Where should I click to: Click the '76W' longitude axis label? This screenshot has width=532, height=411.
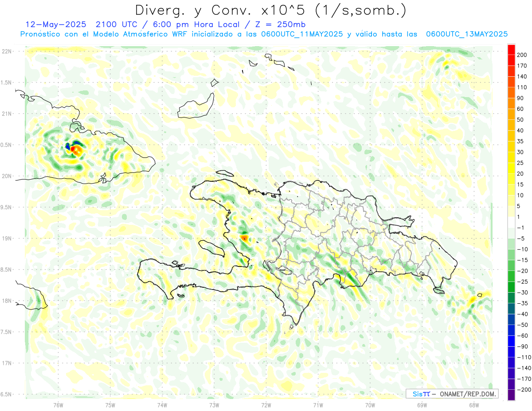(58, 404)
